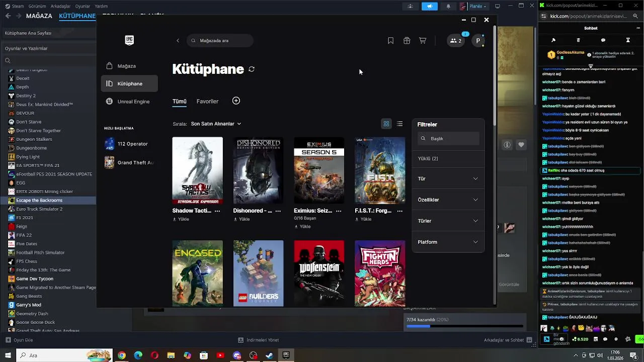
Task: Open the Steam menu in Steam window
Action: [x=14, y=6]
